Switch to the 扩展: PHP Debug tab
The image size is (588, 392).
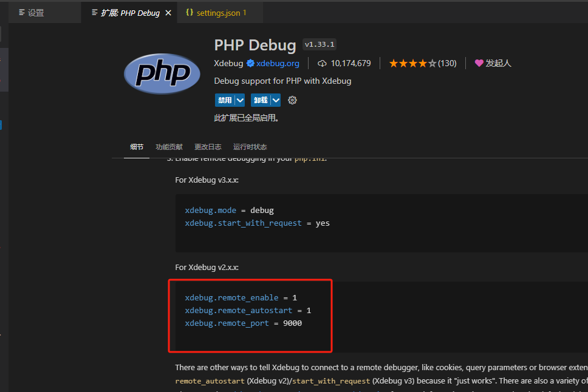click(130, 13)
